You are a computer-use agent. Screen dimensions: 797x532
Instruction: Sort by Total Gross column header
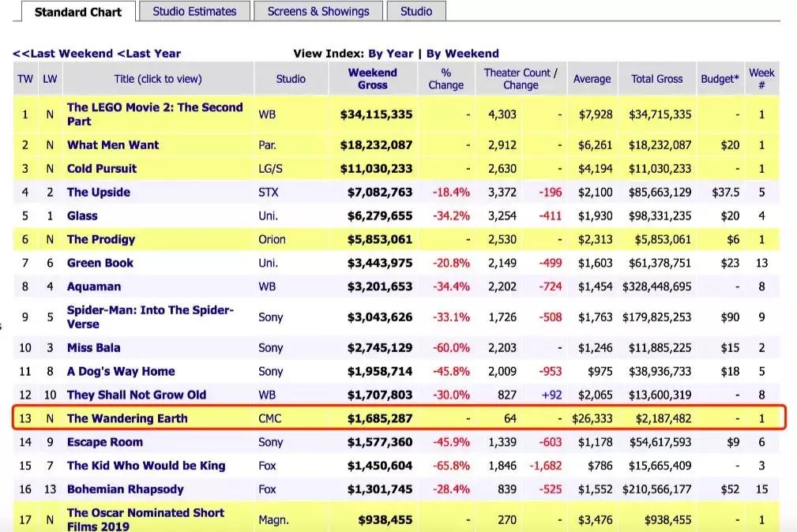pyautogui.click(x=656, y=79)
